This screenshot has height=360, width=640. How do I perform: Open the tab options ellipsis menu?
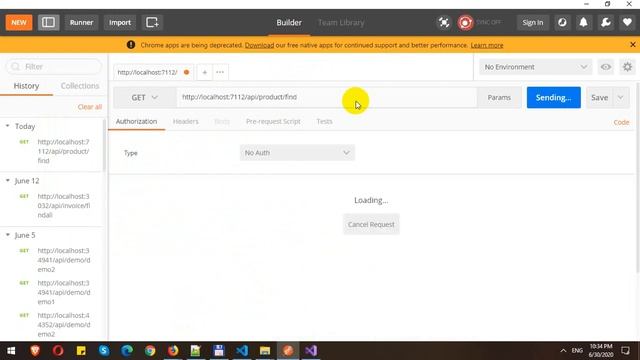(x=220, y=72)
